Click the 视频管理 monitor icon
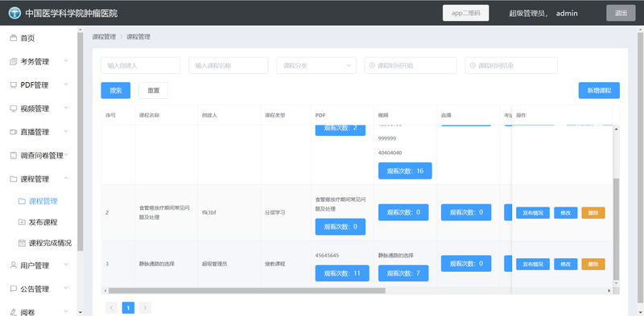Image resolution: width=644 pixels, height=316 pixels. [13, 109]
